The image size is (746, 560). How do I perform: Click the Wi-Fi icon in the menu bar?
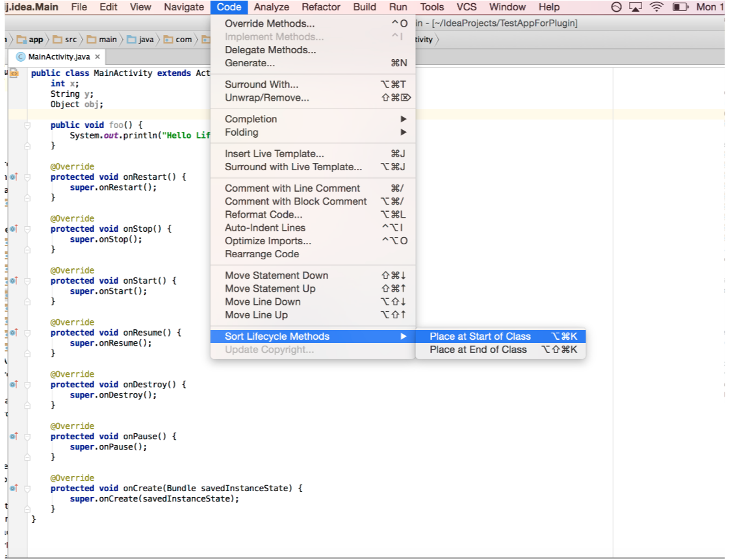click(x=656, y=7)
